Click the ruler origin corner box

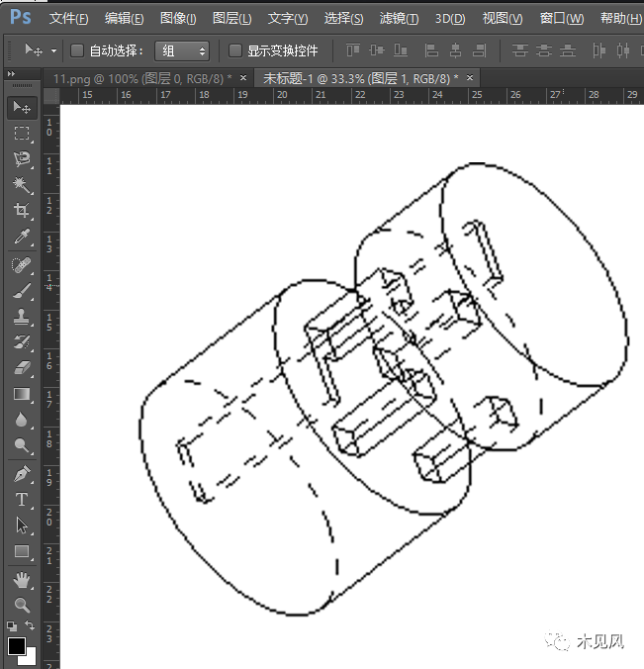(x=51, y=96)
